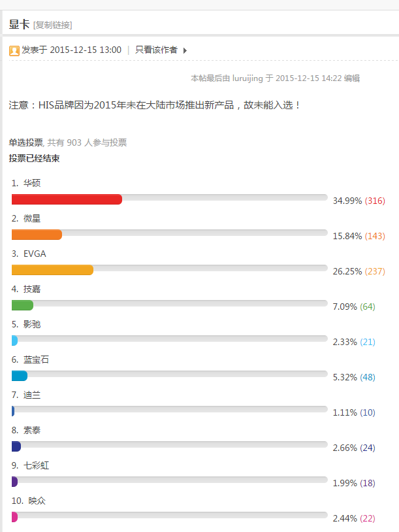Viewport: 399px width, 532px height.
Task: Click the 显卡 thread title
Action: pos(20,24)
